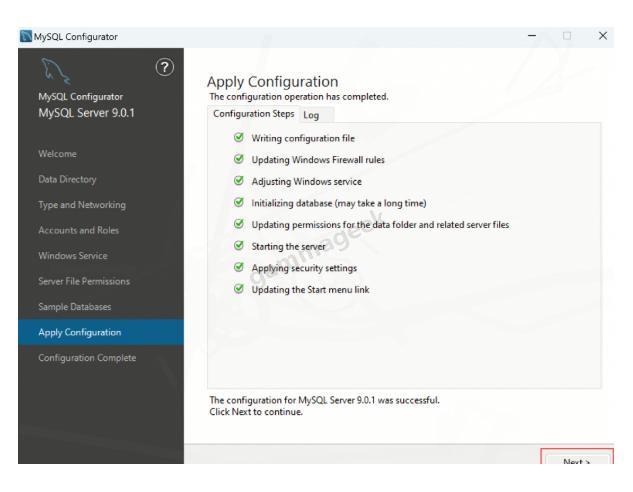Screen dimensions: 633x492
Task: Click 'Apply Configuration' page heading
Action: click(x=273, y=82)
